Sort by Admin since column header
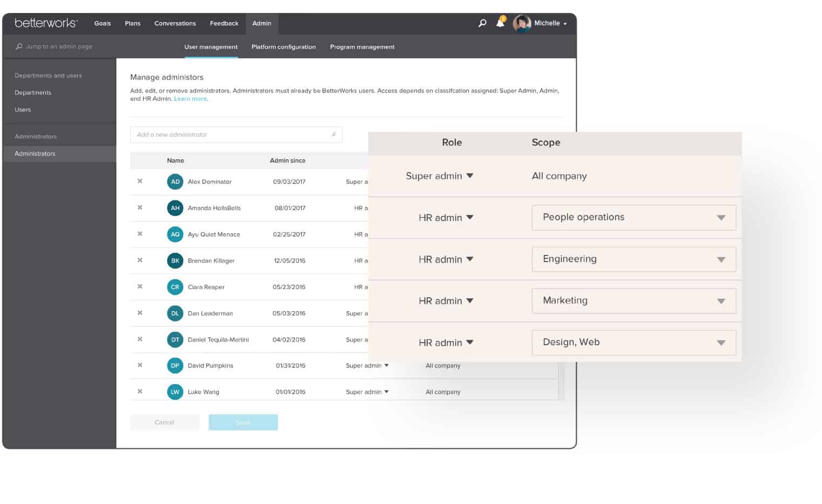The width and height of the screenshot is (822, 504). [x=287, y=160]
